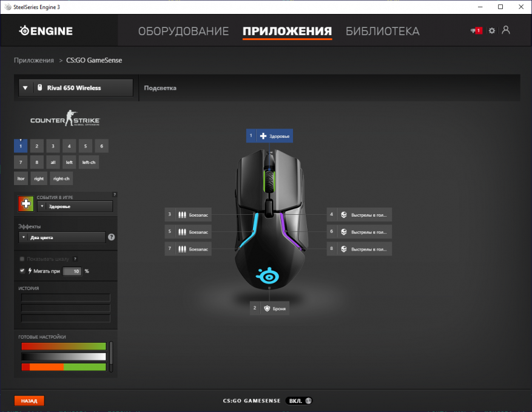Open the Rival 650 Wireless device dropdown
Image resolution: width=532 pixels, height=412 pixels.
pyautogui.click(x=76, y=88)
